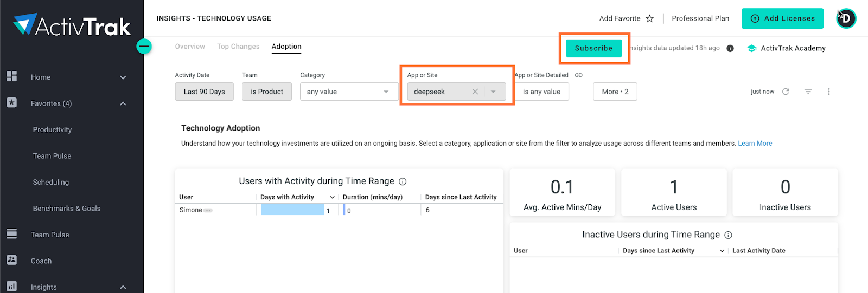Image resolution: width=868 pixels, height=293 pixels.
Task: Sort by Days since Last Activity arrow
Action: click(x=722, y=251)
